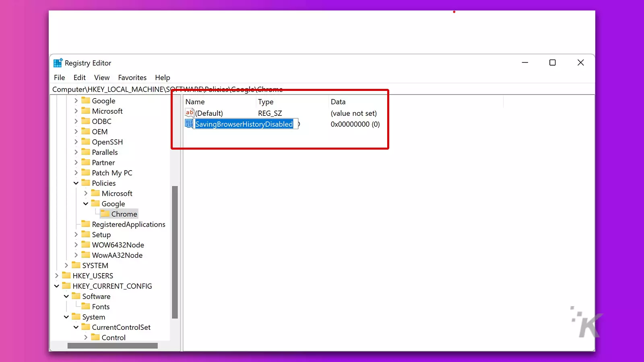The width and height of the screenshot is (644, 362).
Task: Open the File menu
Action: [59, 78]
